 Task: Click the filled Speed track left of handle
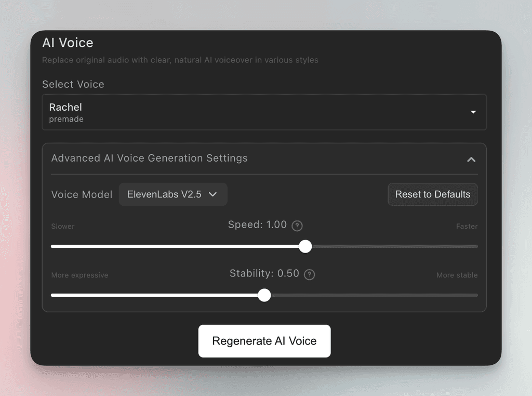click(177, 246)
